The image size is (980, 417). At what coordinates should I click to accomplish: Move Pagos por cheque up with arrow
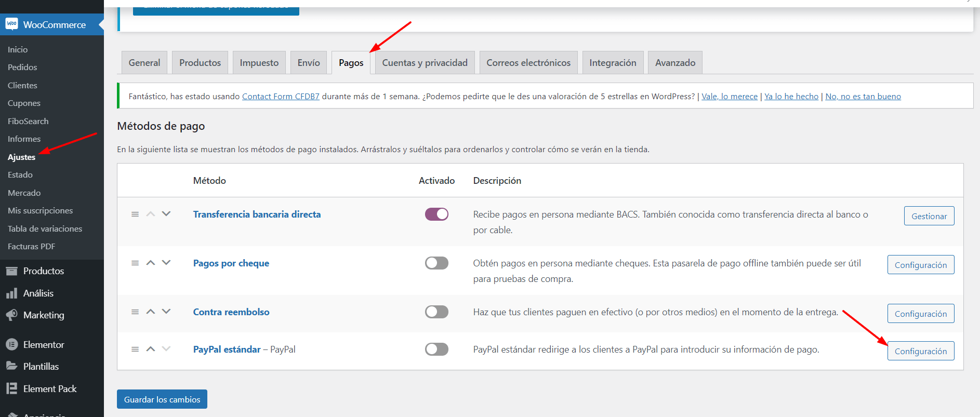coord(151,263)
